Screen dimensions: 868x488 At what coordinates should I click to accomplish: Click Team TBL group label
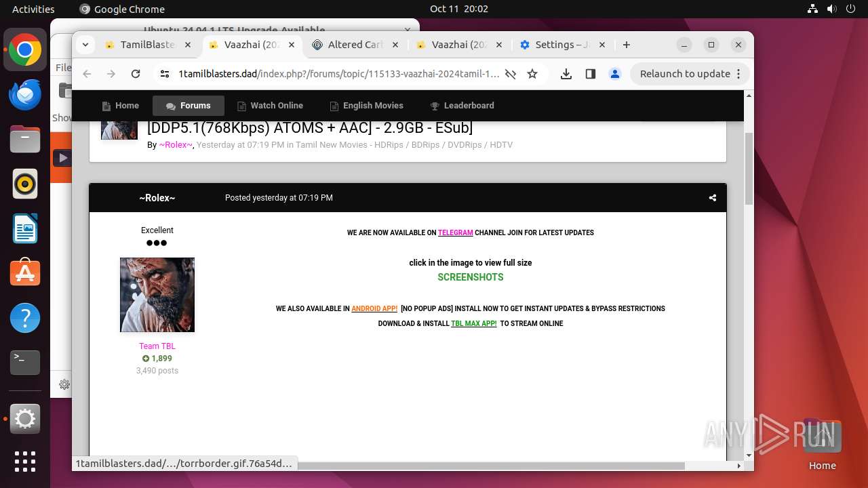157,346
